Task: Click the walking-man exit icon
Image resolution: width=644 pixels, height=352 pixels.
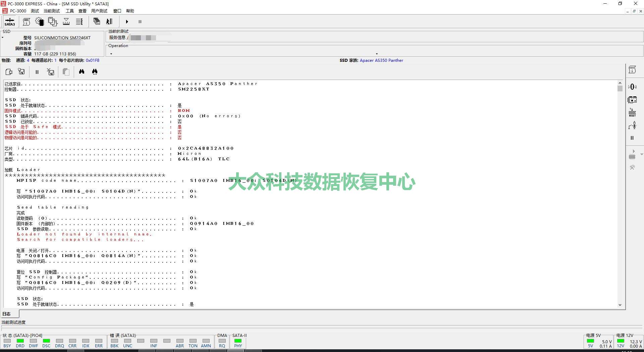Action: 109,21
